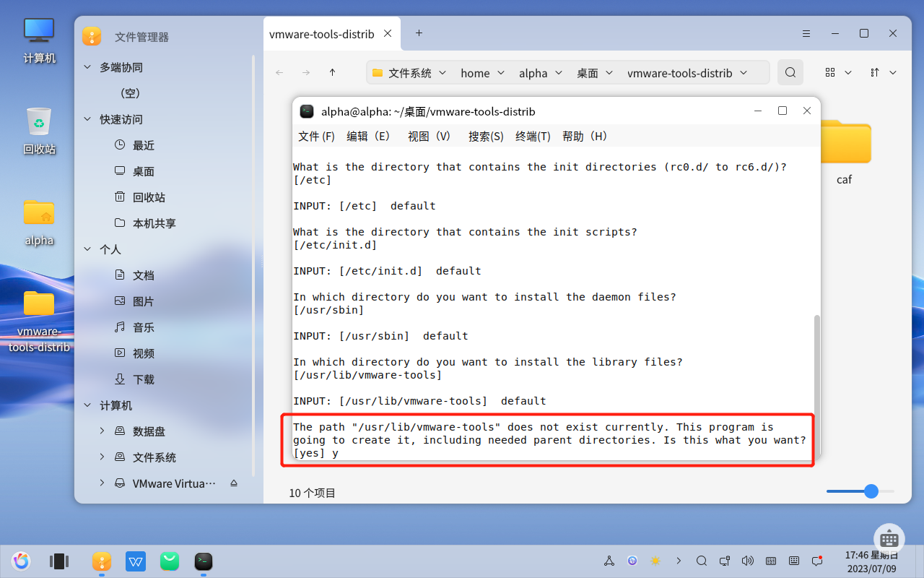Click terminal icon in the taskbar
924x578 pixels.
[x=204, y=561]
